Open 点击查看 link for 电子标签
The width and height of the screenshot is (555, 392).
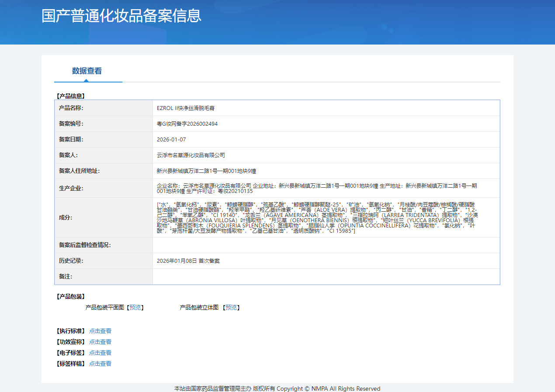click(x=100, y=353)
